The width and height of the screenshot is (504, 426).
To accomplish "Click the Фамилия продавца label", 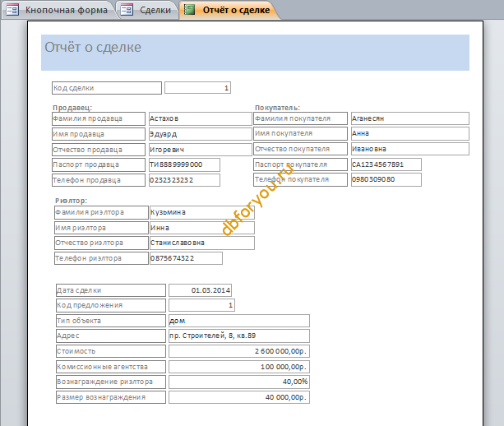I will 99,118.
